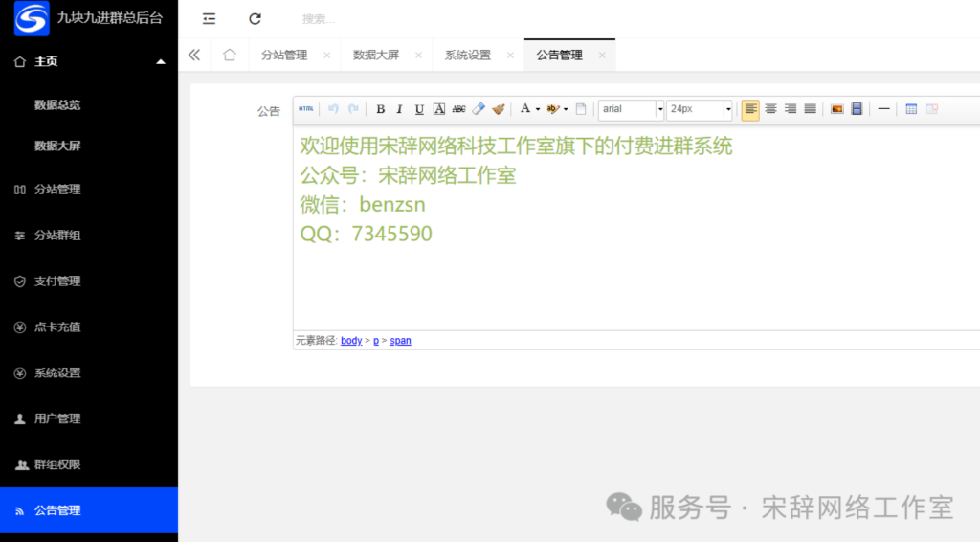Open the font color dropdown arrow
The image size is (980, 542).
click(x=538, y=109)
